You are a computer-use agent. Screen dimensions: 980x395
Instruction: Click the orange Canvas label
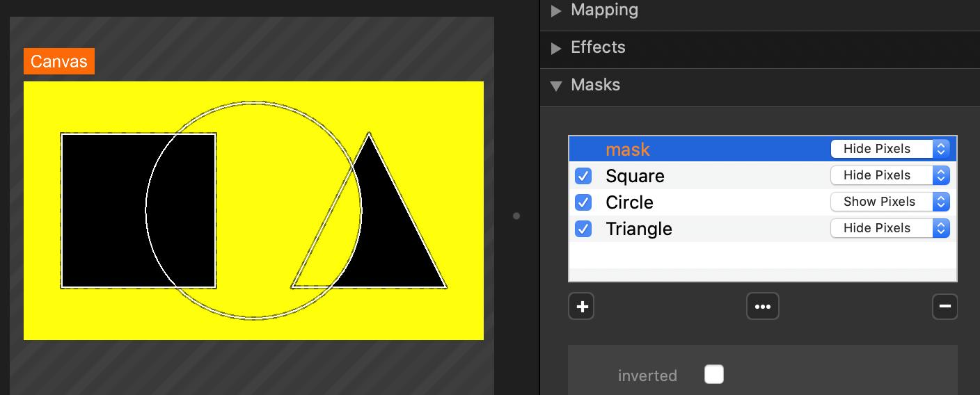(x=59, y=61)
